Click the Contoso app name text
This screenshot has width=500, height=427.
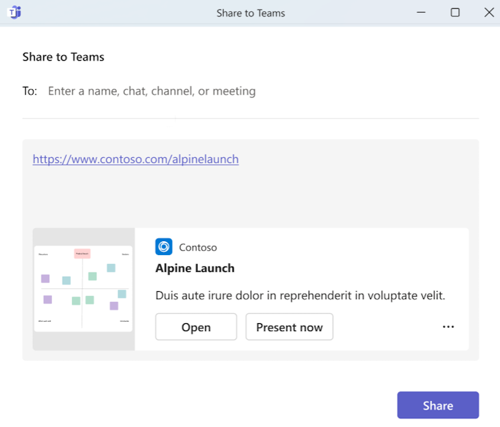198,247
